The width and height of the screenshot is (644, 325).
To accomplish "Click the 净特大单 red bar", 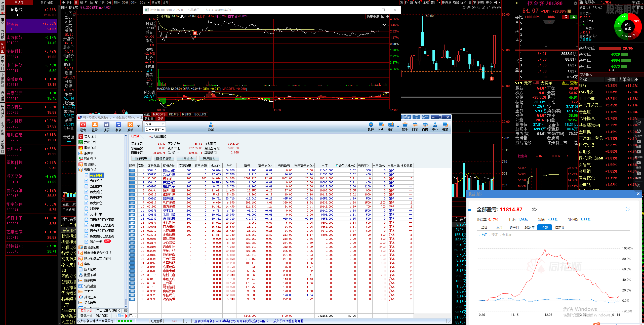I will [x=610, y=49].
